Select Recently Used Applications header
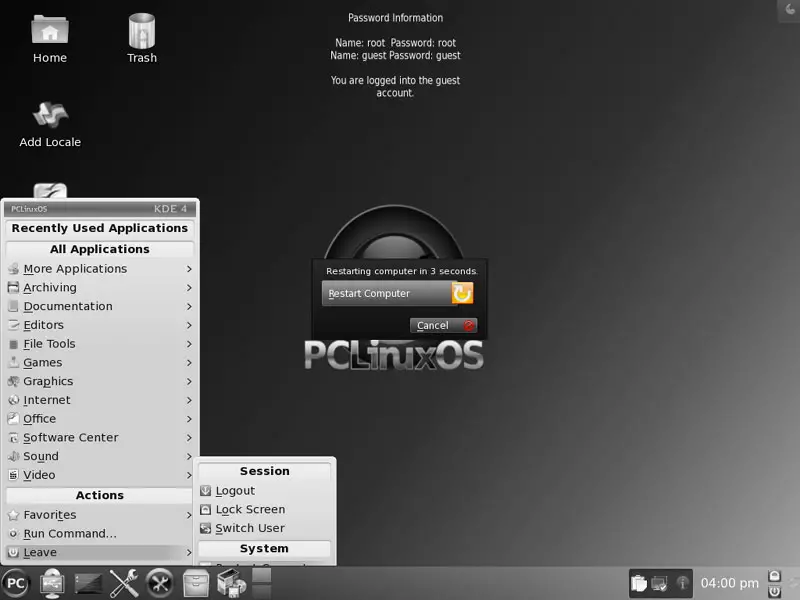800x600 pixels. point(99,228)
